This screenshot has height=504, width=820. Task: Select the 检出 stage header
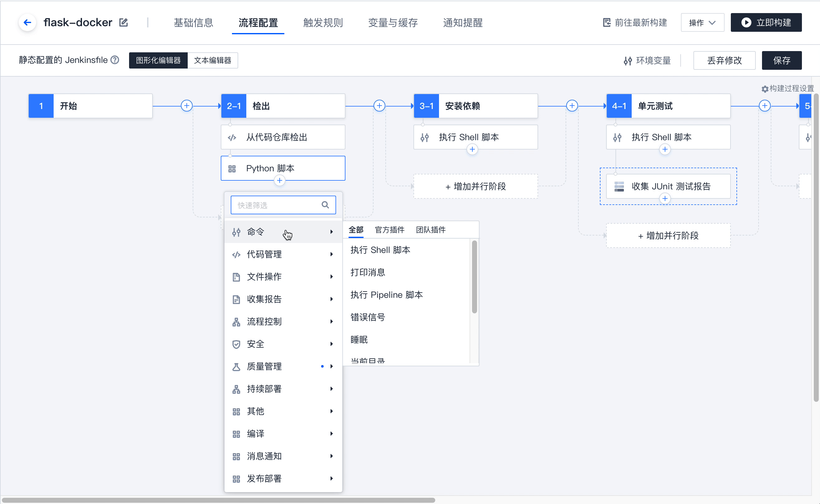(283, 106)
